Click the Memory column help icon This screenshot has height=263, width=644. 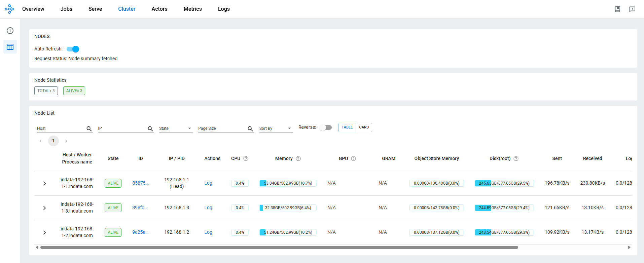(298, 159)
